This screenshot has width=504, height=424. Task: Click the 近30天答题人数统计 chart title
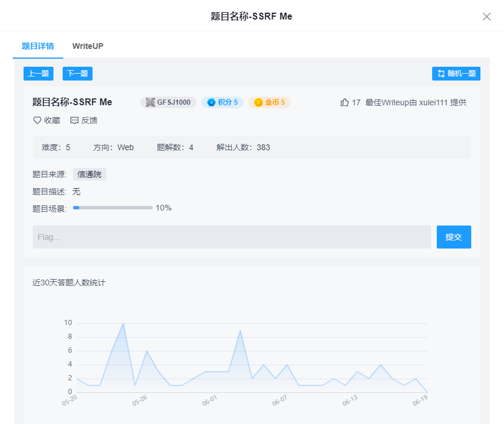69,283
